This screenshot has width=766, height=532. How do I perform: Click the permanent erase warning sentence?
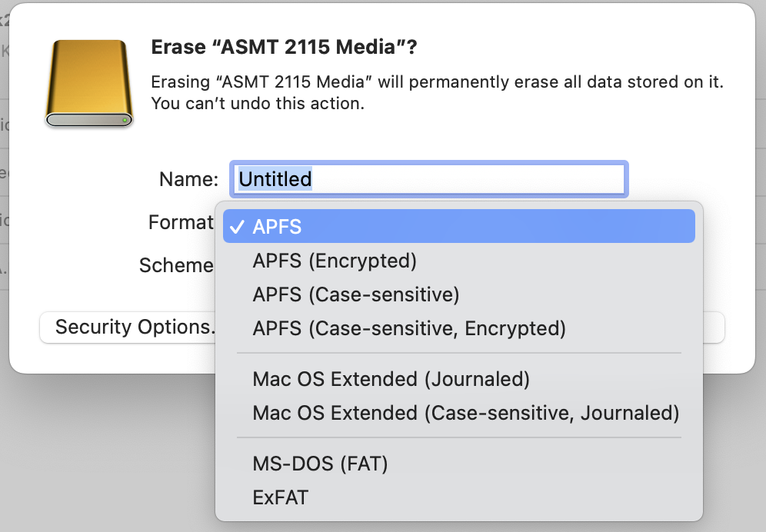pyautogui.click(x=437, y=81)
